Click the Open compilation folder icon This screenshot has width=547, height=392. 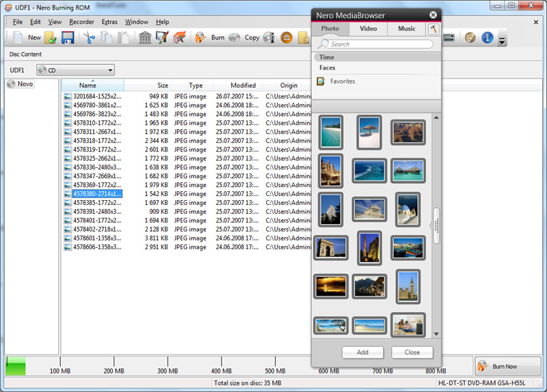pos(50,38)
